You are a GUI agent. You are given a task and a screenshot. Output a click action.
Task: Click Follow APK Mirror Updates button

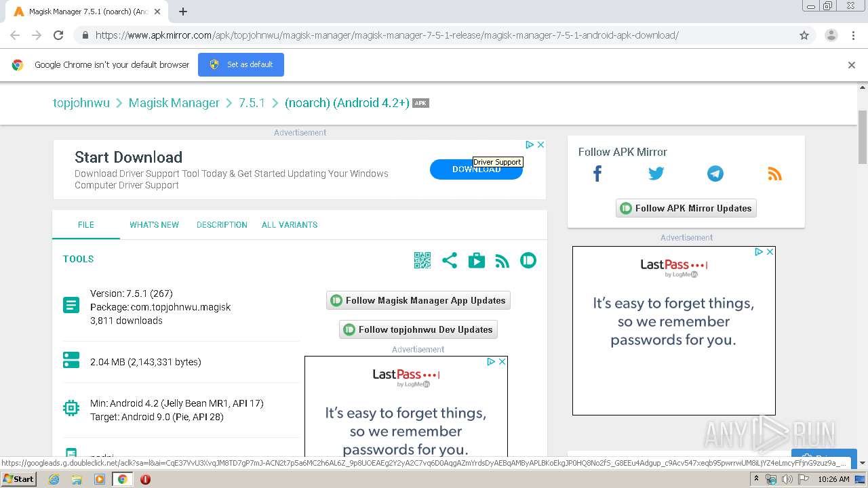tap(686, 208)
